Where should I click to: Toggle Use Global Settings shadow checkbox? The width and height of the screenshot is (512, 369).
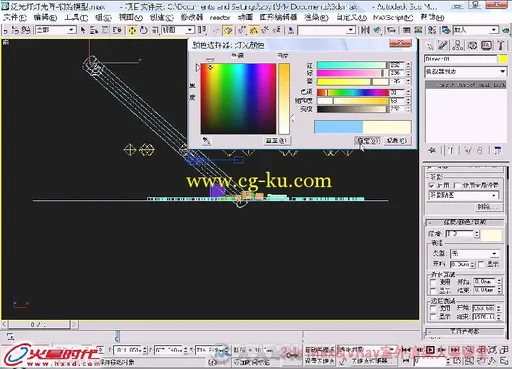click(x=457, y=185)
